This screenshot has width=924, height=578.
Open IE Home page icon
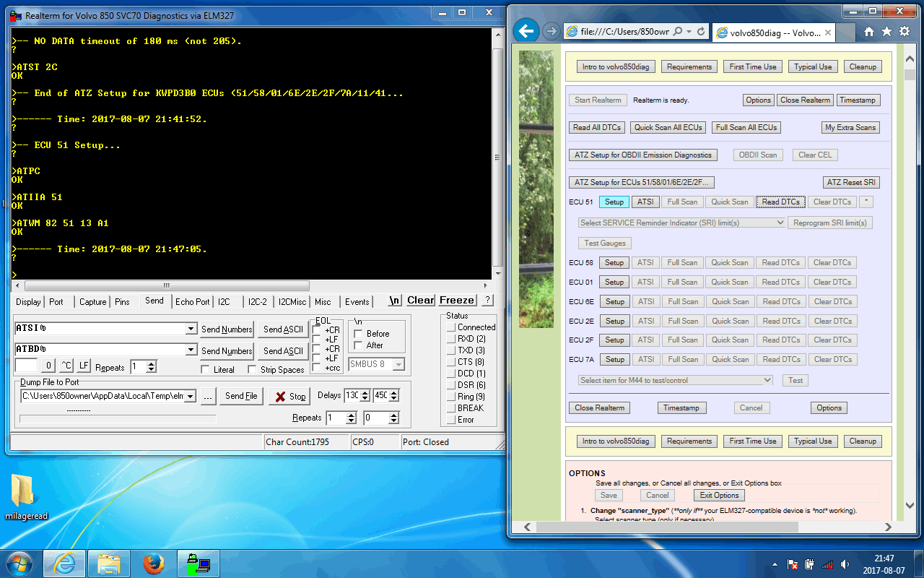point(870,32)
